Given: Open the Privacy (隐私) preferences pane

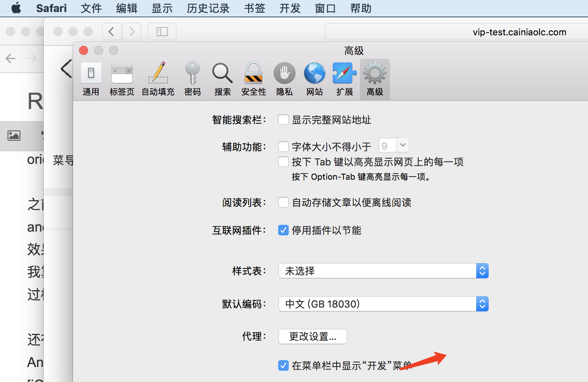Looking at the screenshot, I should (284, 79).
